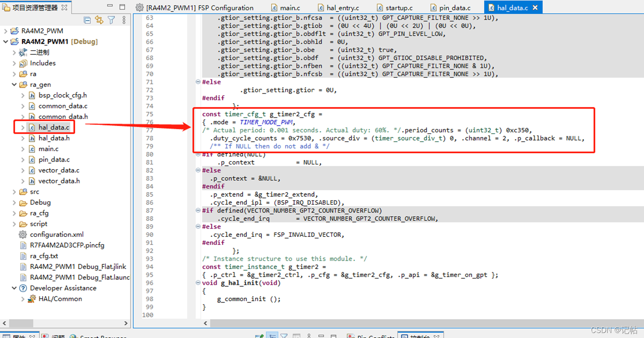The image size is (644, 338).
Task: Click explorer horizontal scrollbar right arrow
Action: (x=126, y=323)
